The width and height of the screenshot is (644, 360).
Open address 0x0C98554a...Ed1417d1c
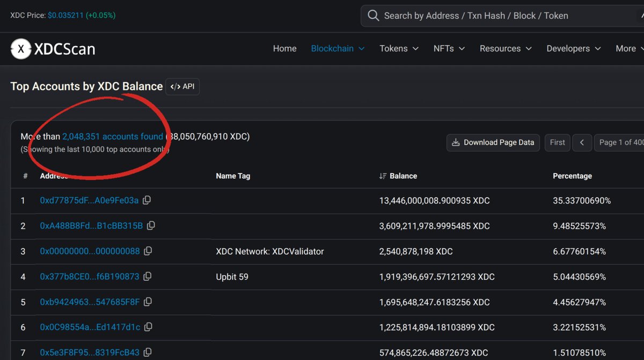tap(90, 327)
